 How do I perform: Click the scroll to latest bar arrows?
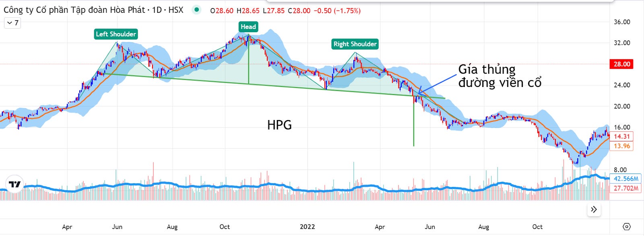(x=594, y=209)
